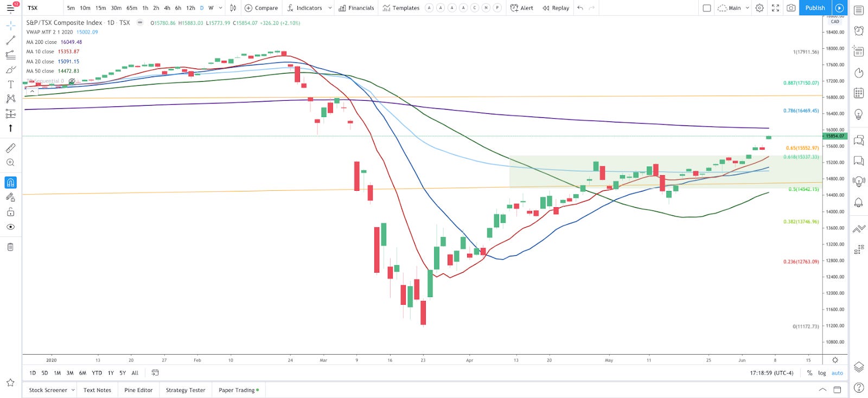This screenshot has width=868, height=398.
Task: Activate the zoom in tool
Action: [10, 163]
